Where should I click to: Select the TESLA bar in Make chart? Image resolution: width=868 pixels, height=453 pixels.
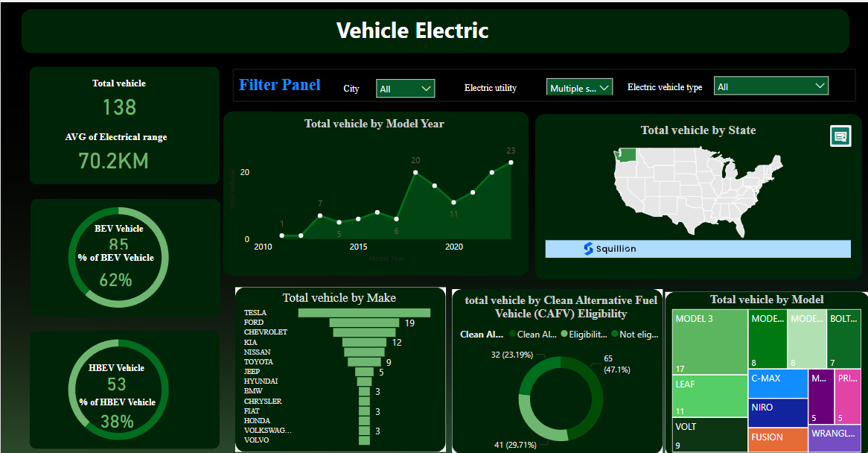pos(365,312)
